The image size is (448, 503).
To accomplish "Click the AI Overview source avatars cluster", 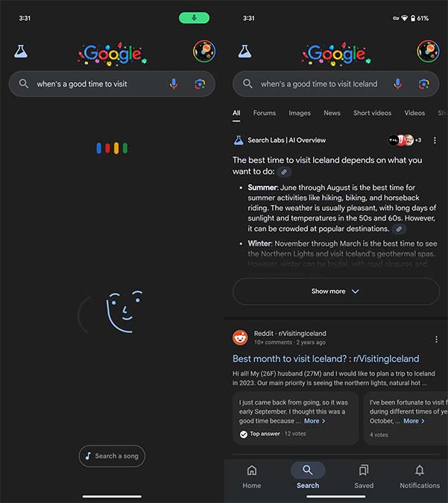I will click(404, 140).
